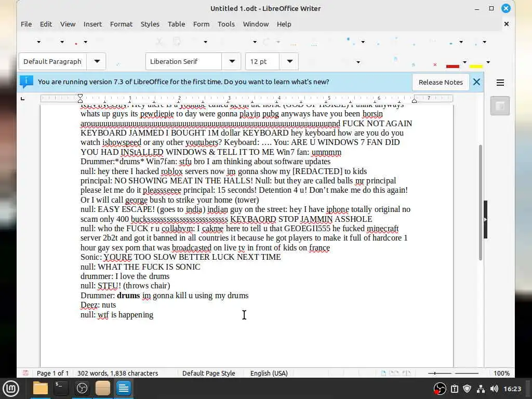Open the Files folder on taskbar
Viewport: 532px width, 399px height.
(x=41, y=389)
